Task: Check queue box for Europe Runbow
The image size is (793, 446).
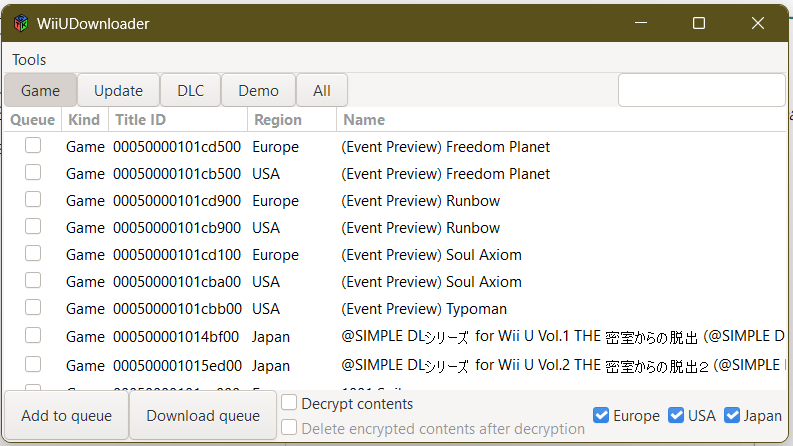Action: [x=33, y=199]
